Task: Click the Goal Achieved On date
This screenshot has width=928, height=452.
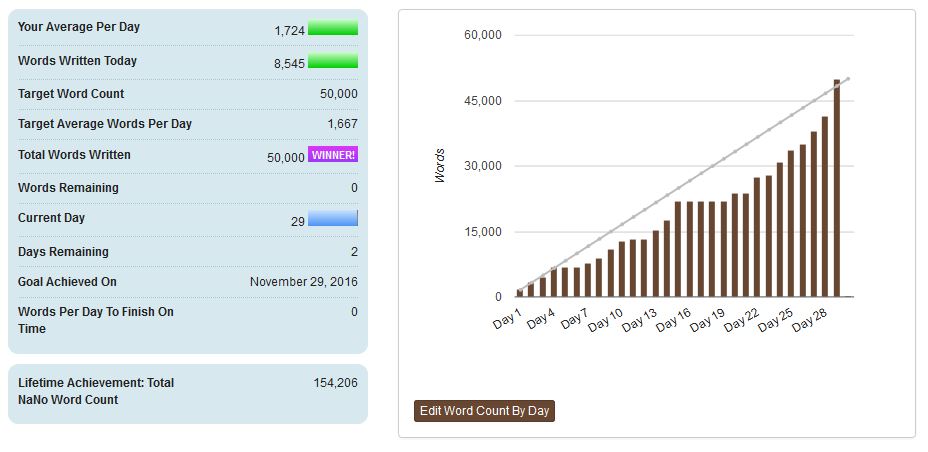Action: (303, 282)
